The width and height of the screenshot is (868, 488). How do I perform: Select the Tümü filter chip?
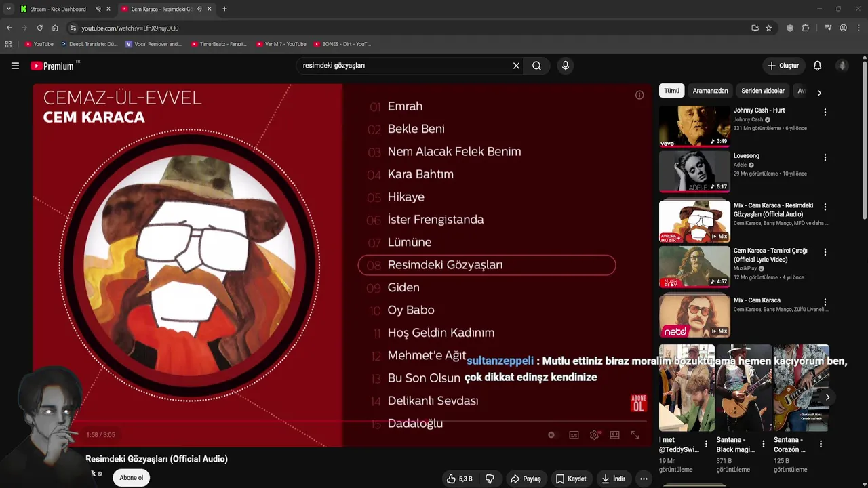(x=671, y=91)
